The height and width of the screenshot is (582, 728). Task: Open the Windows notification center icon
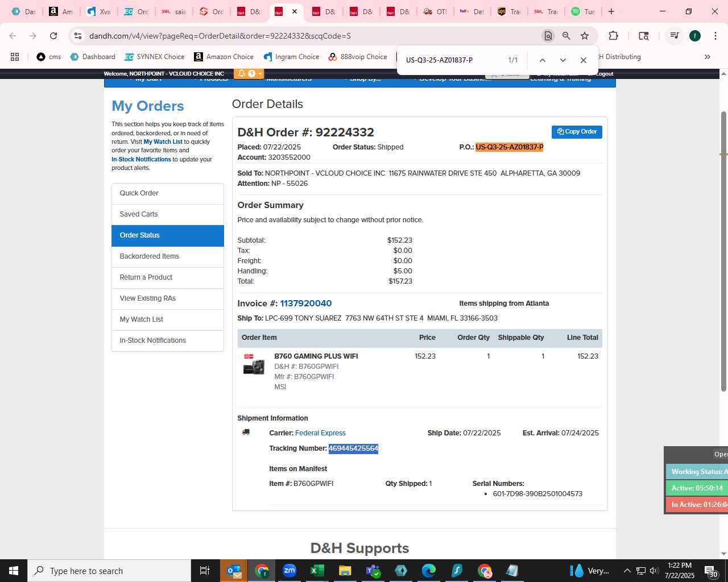(711, 571)
